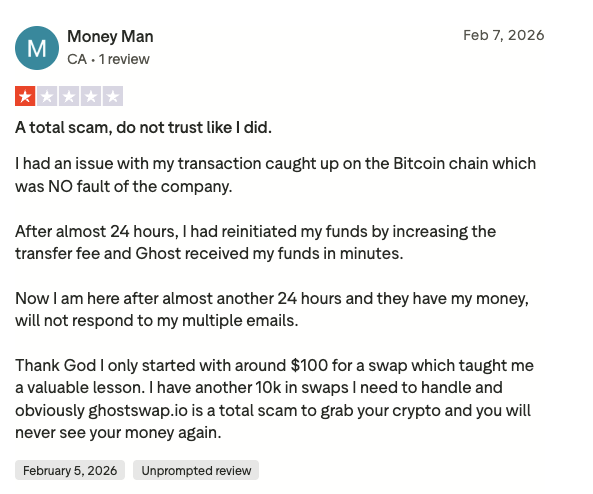The image size is (593, 494).
Task: Click the February 5, 2026 experience date tag
Action: 70,470
